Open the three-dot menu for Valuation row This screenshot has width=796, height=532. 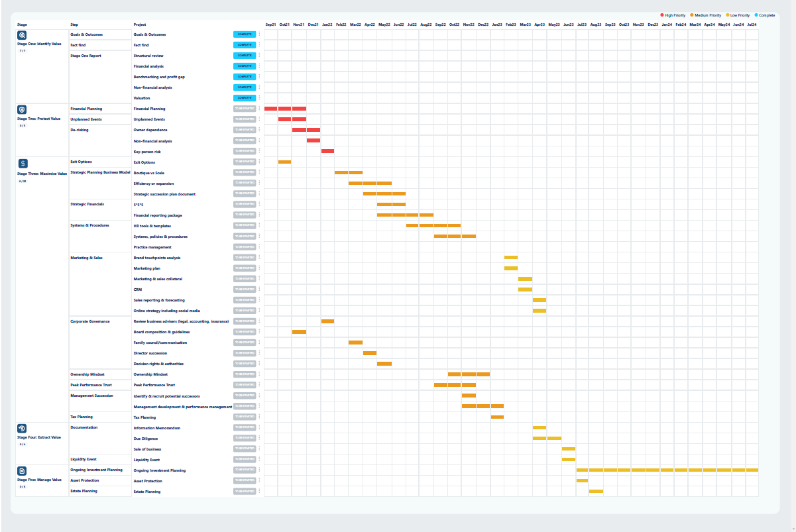[x=259, y=98]
